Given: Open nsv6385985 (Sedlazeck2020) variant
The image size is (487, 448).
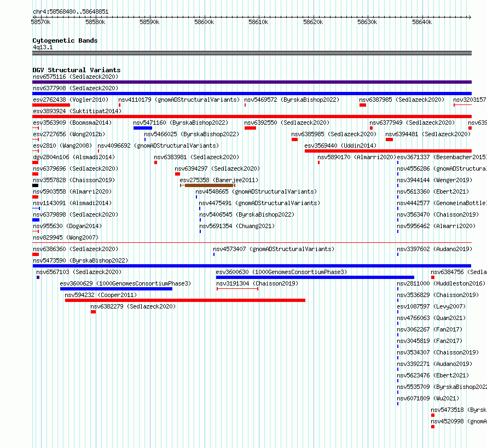Looking at the screenshot, I should 334,134.
